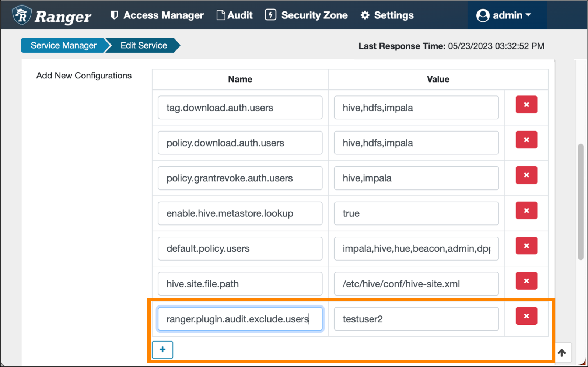
Task: Open the Access Manager menu
Action: click(157, 15)
